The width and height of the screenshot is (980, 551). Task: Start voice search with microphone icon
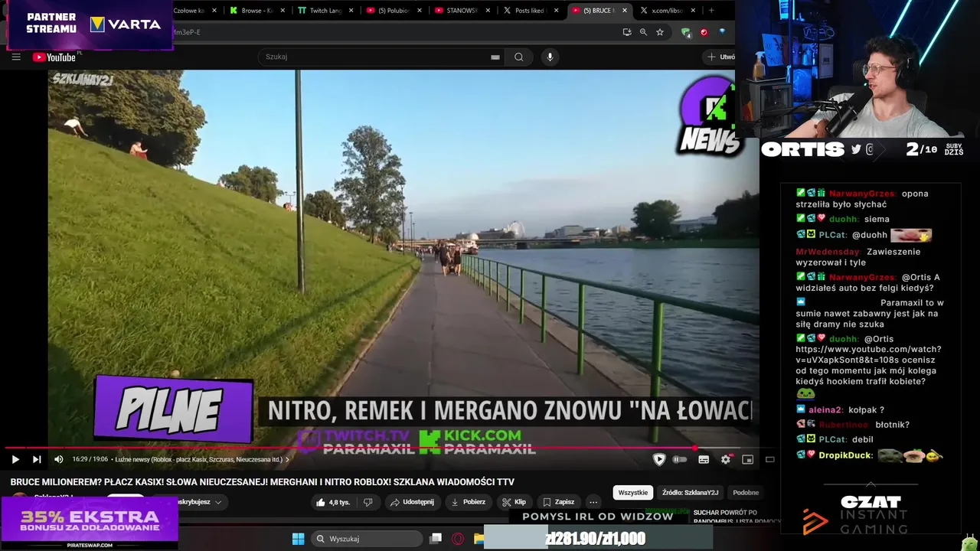coord(549,57)
